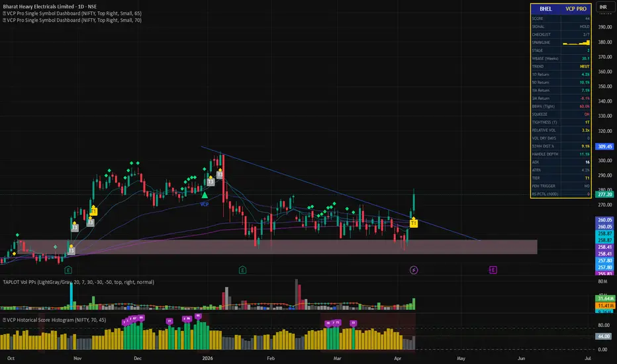Click the TIER row in the dashboard
Screen dimensions: 617x364
[x=561, y=178]
